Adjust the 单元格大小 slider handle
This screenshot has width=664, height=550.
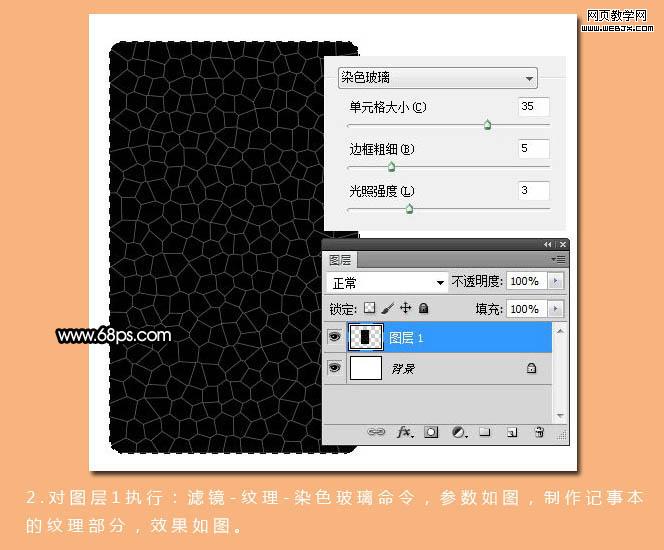coord(487,124)
